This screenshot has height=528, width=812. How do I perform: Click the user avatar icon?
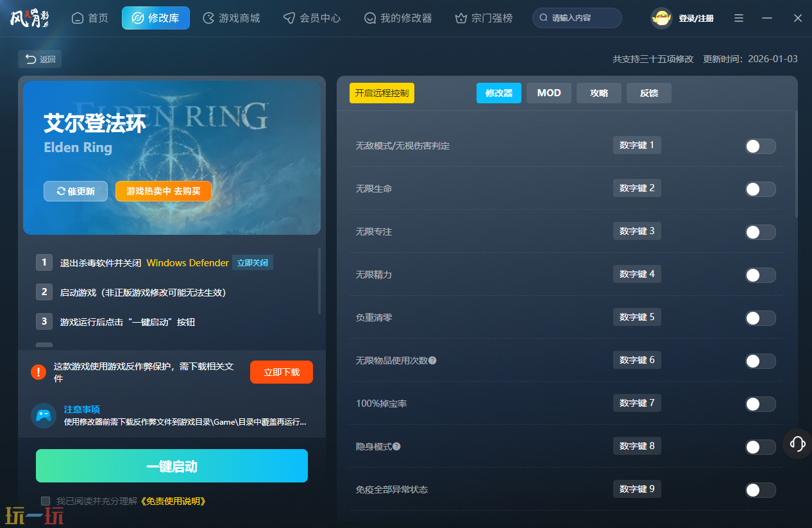661,18
